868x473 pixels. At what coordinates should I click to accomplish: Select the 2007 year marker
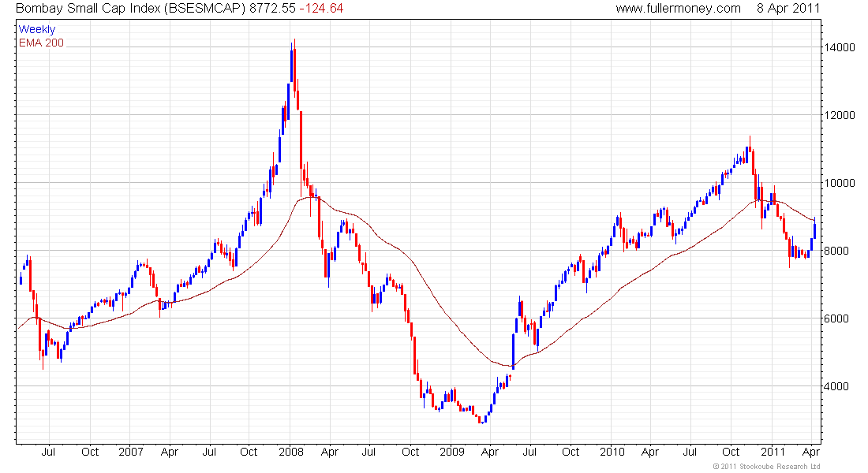point(131,452)
